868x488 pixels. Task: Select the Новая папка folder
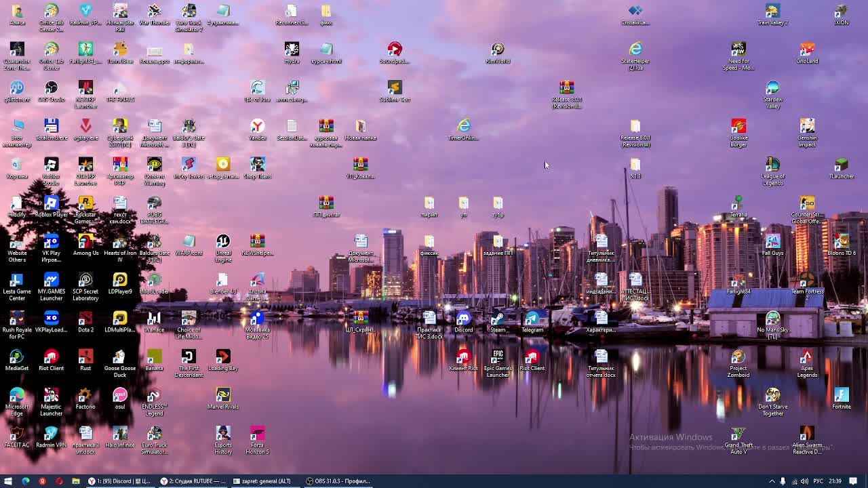coord(361,130)
